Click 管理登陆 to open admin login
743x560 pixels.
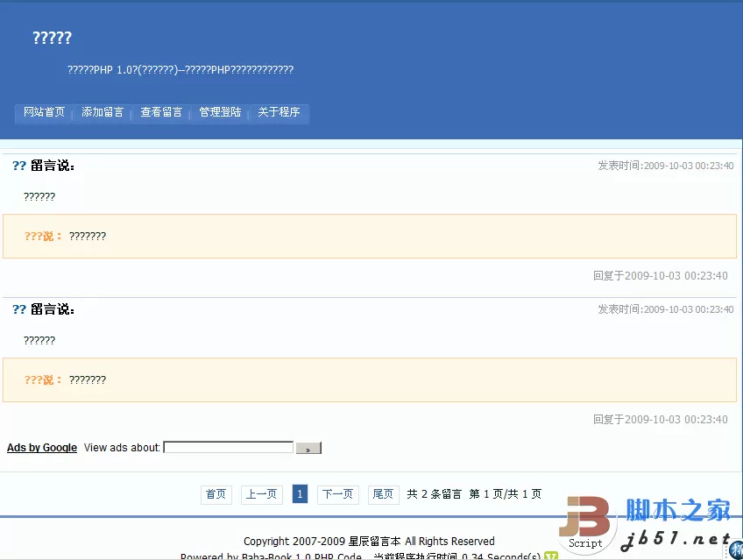tap(219, 112)
